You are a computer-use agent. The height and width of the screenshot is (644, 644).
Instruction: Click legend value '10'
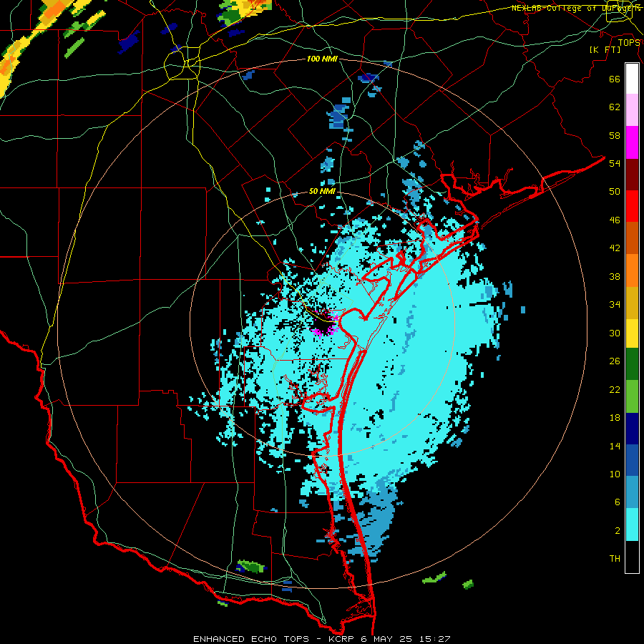(615, 474)
